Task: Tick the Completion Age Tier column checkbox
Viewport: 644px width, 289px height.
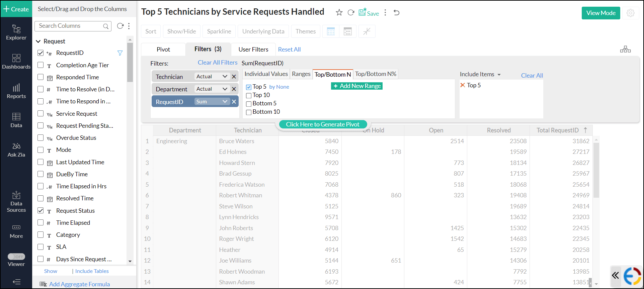Action: 41,65
